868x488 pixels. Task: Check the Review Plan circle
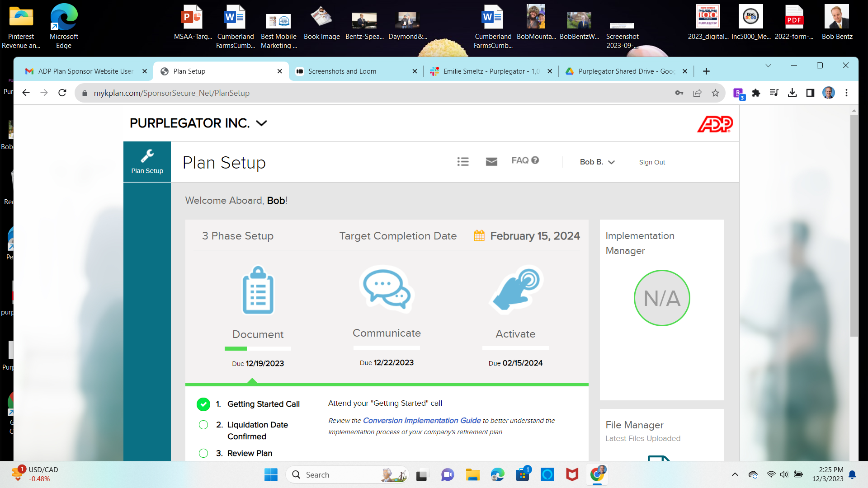pos(203,453)
